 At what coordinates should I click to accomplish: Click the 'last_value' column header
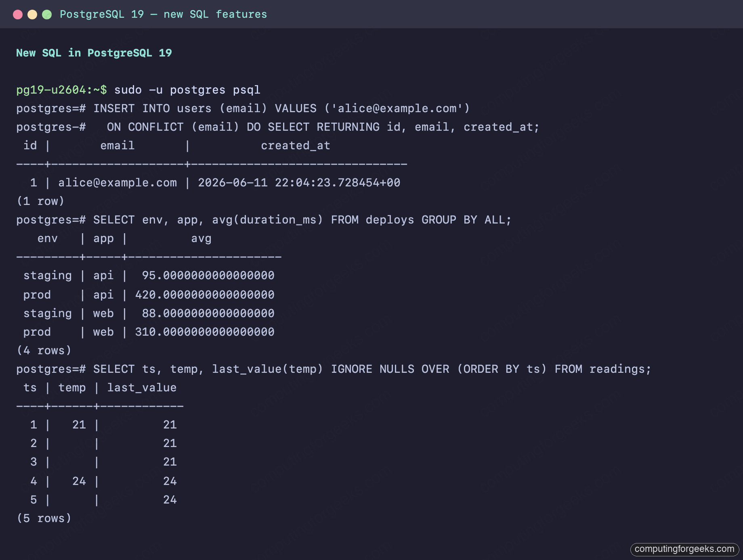pos(142,388)
